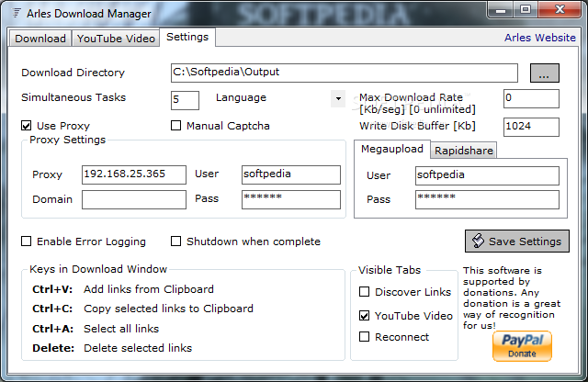Click the Simultaneous Tasks field
This screenshot has width=588, height=382.
click(x=185, y=100)
